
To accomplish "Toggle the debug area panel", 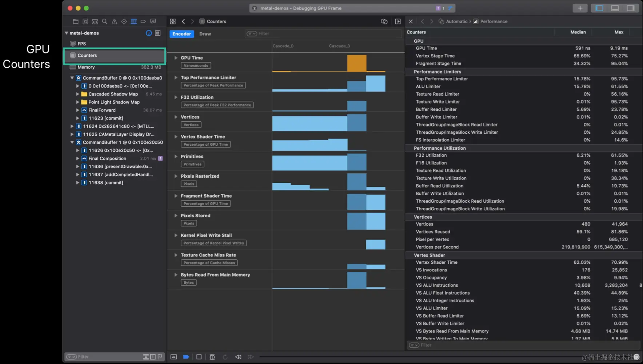I will [615, 8].
